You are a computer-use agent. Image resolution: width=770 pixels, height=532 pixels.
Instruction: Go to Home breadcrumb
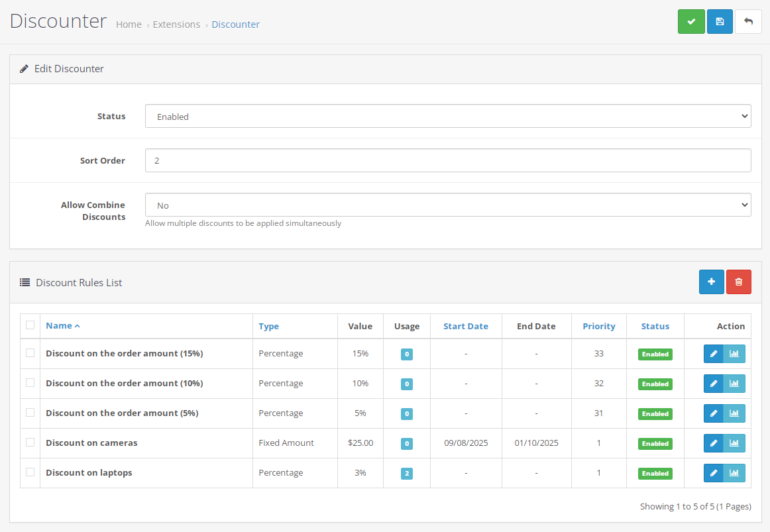click(x=129, y=25)
